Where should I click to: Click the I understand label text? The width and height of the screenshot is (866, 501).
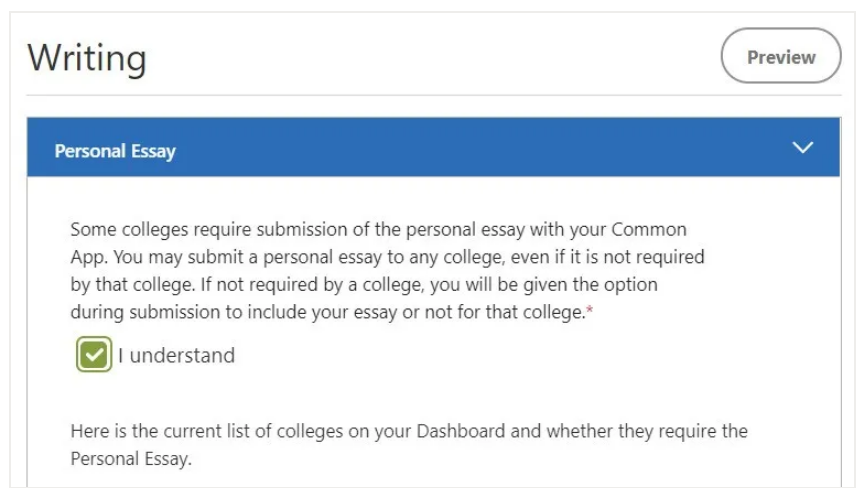tap(177, 355)
